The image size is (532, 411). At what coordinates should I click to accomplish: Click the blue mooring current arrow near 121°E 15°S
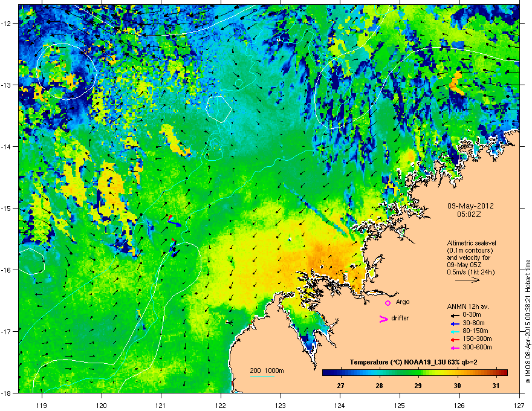pyautogui.click(x=175, y=224)
